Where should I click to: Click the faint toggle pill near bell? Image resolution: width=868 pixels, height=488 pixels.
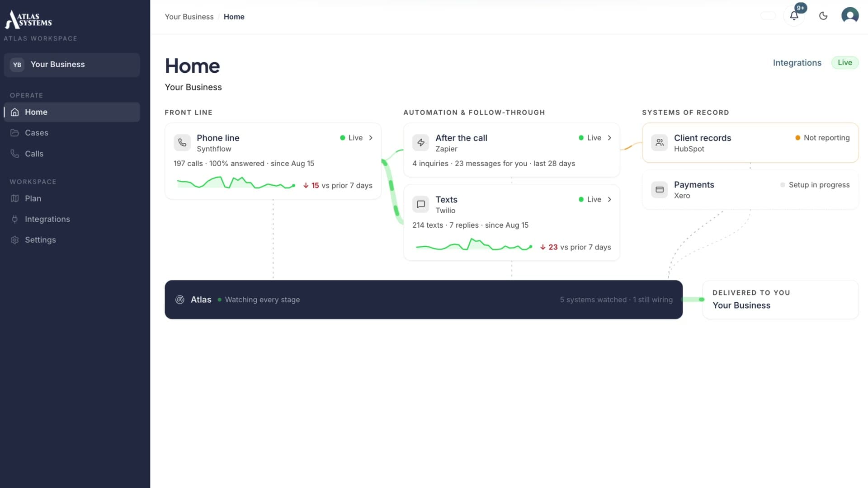[768, 16]
